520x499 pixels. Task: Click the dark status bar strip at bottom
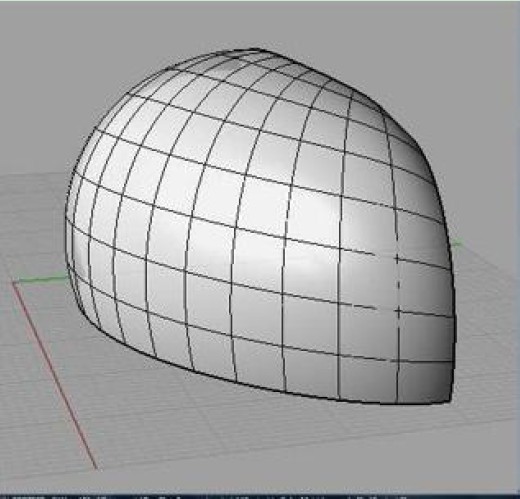260,497
